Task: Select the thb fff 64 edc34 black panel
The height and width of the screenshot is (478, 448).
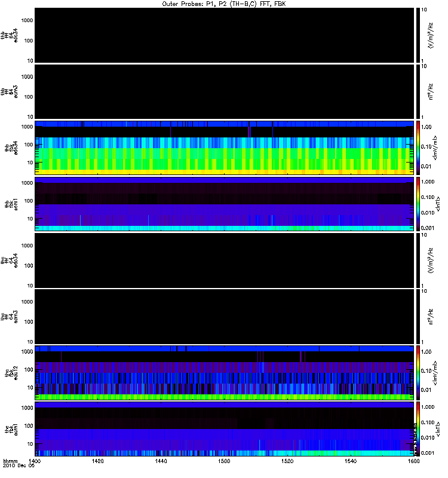Action: (224, 35)
